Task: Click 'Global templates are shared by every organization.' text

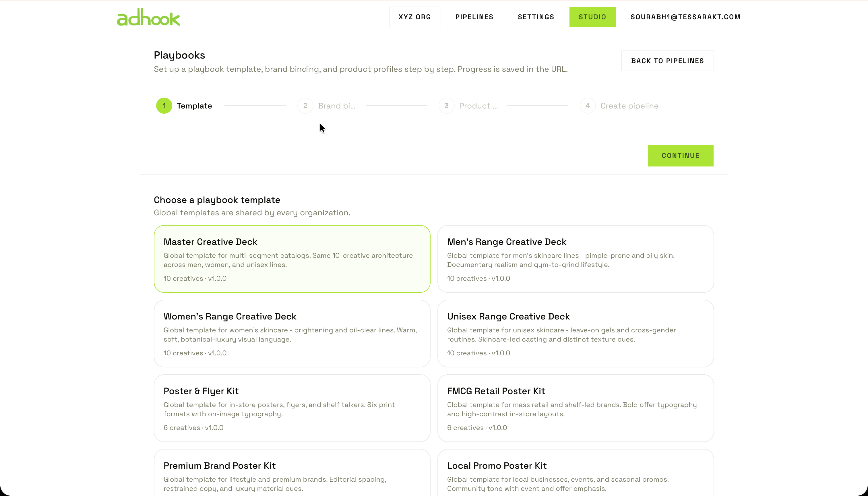Action: (x=252, y=213)
